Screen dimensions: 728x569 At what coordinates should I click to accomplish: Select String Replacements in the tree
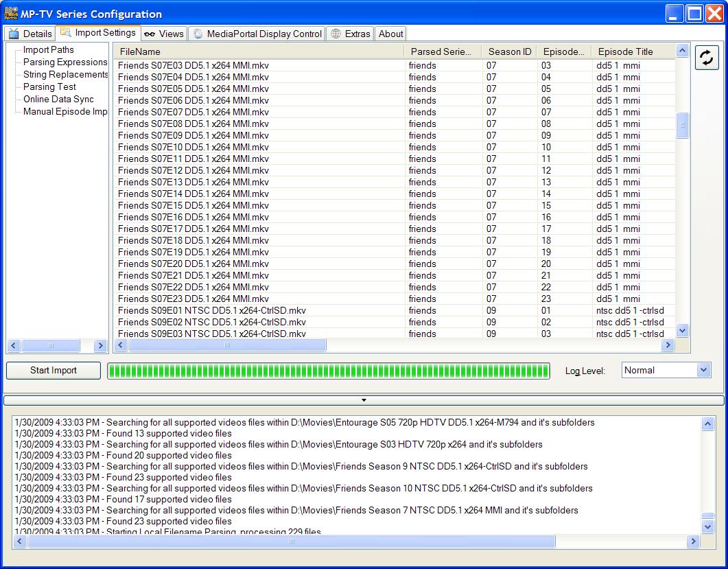click(x=65, y=75)
